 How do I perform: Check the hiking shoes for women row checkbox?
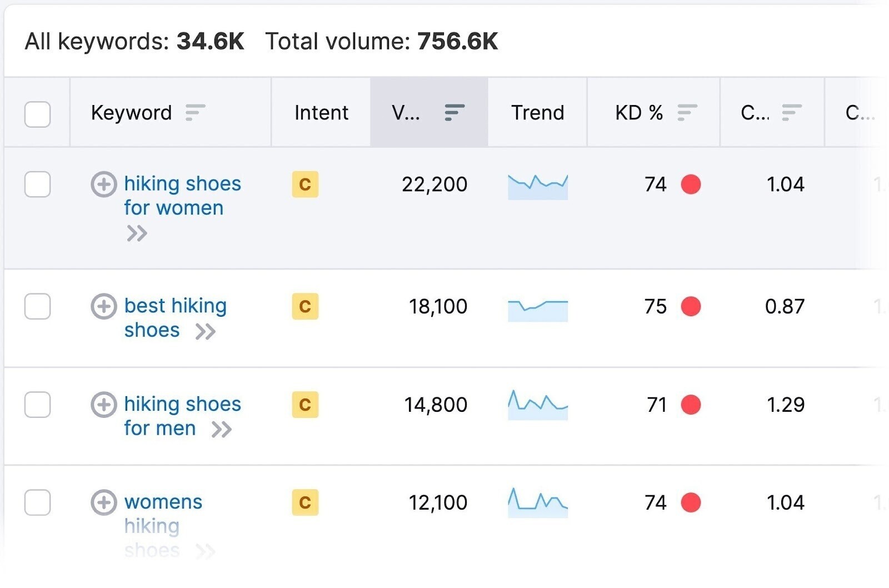pos(37,185)
